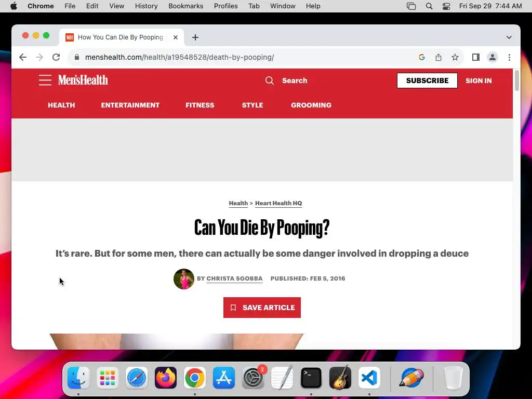Open Terminal from the Dock
This screenshot has height=399, width=532.
(311, 378)
